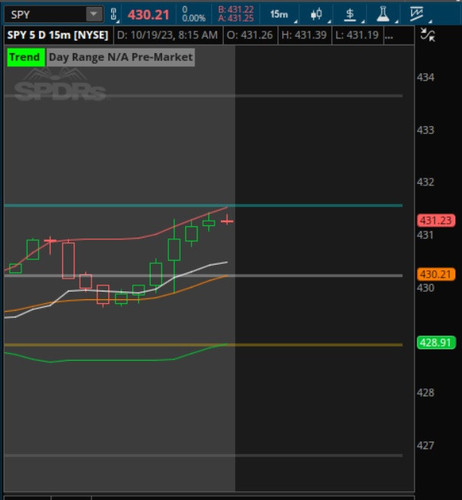Click the 432 price axis label

(x=426, y=182)
